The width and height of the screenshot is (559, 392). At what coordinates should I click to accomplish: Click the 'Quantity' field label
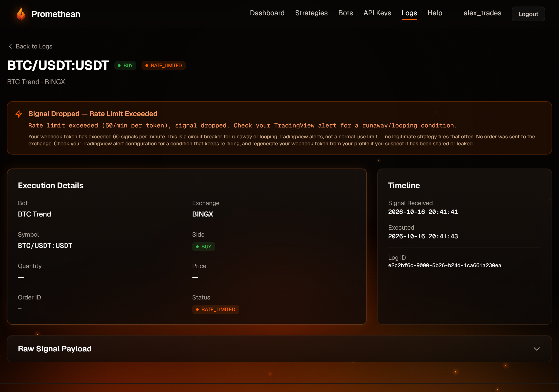point(30,266)
